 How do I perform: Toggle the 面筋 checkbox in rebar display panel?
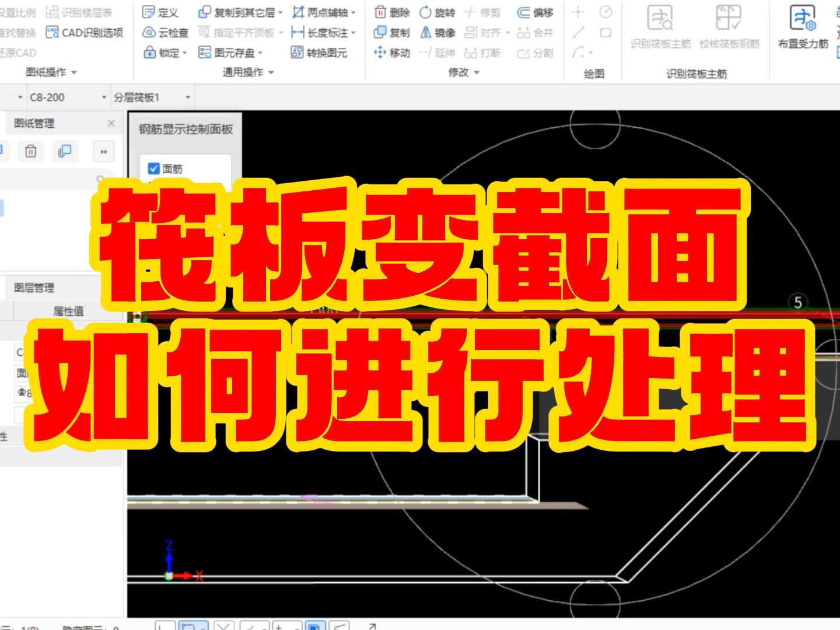tap(153, 169)
